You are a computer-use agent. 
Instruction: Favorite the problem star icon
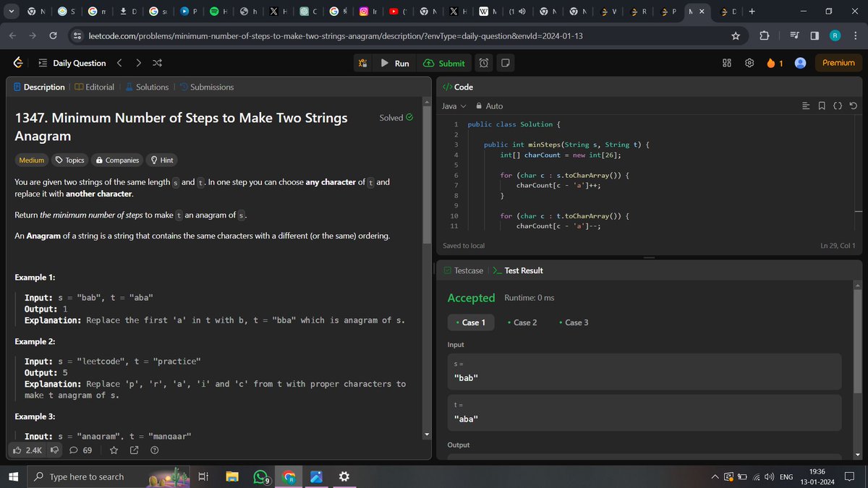[114, 450]
